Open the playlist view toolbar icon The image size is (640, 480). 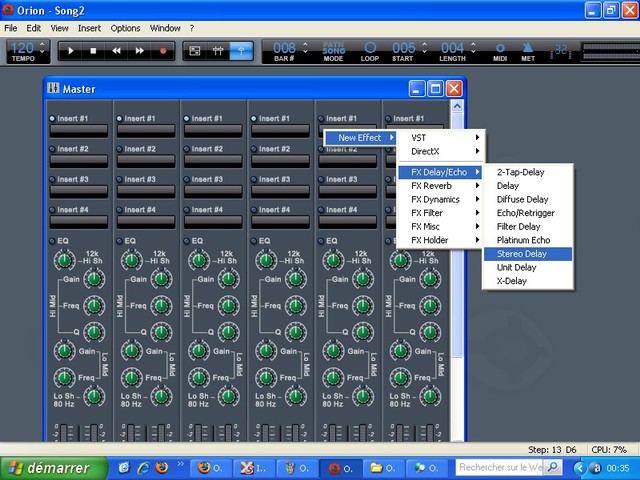pos(195,51)
